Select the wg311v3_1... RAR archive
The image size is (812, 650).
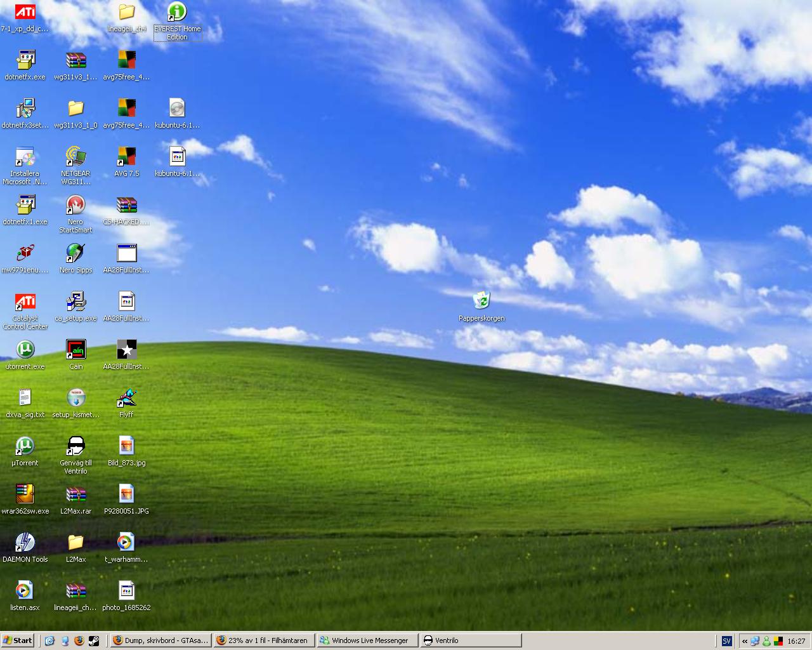(x=76, y=66)
